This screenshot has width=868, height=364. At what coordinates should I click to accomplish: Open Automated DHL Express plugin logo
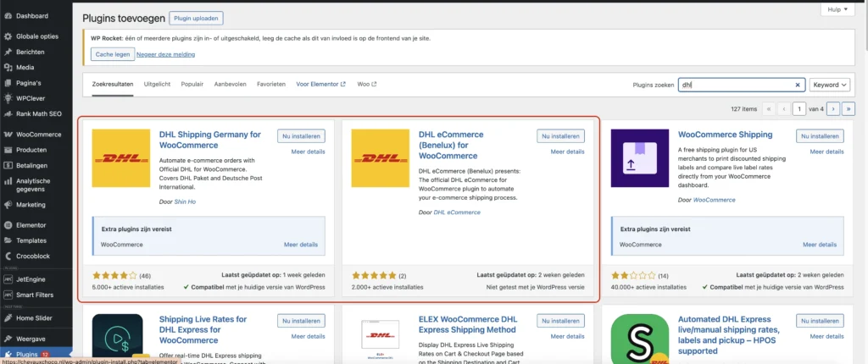tap(640, 339)
